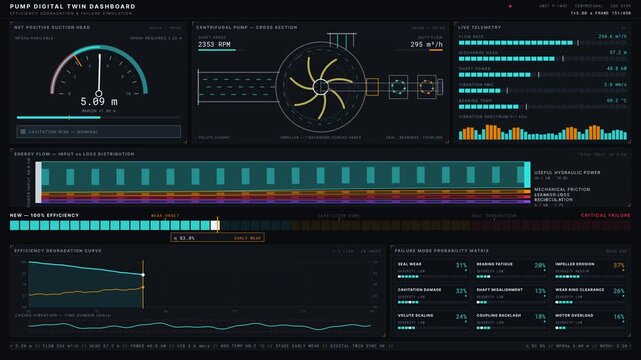Click the 5.09 m NPSH reading
Screen dimensions: 641x360
tap(99, 101)
